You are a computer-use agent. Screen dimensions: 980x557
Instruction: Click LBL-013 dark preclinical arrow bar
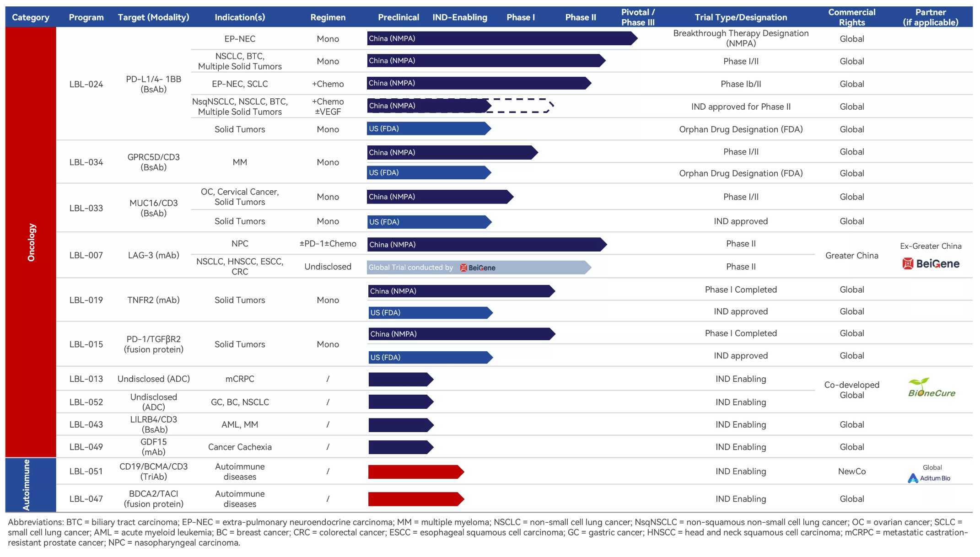coord(400,379)
